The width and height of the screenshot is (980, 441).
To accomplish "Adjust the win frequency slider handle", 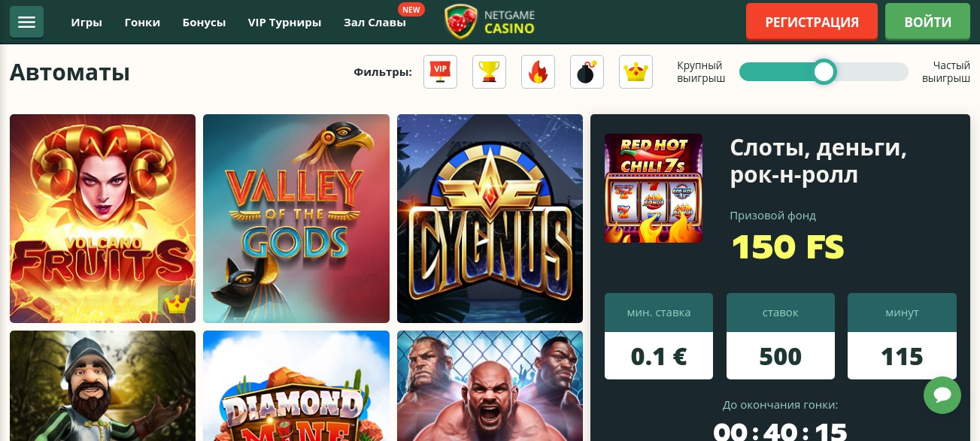I will coord(824,72).
